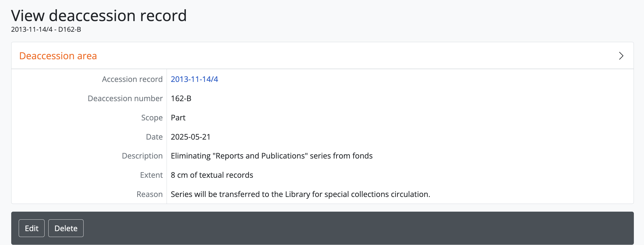Image resolution: width=644 pixels, height=245 pixels.
Task: Collapse the Deaccession area chevron arrow
Action: pyautogui.click(x=621, y=56)
